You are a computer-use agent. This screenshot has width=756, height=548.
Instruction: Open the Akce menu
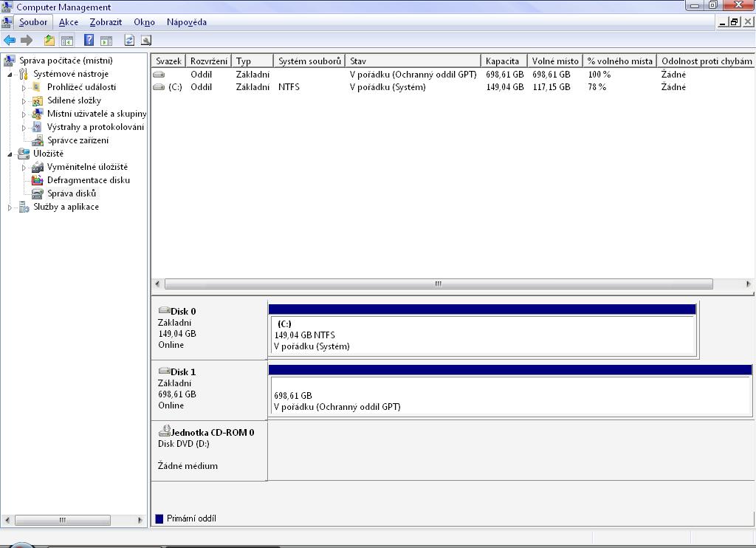tap(69, 22)
